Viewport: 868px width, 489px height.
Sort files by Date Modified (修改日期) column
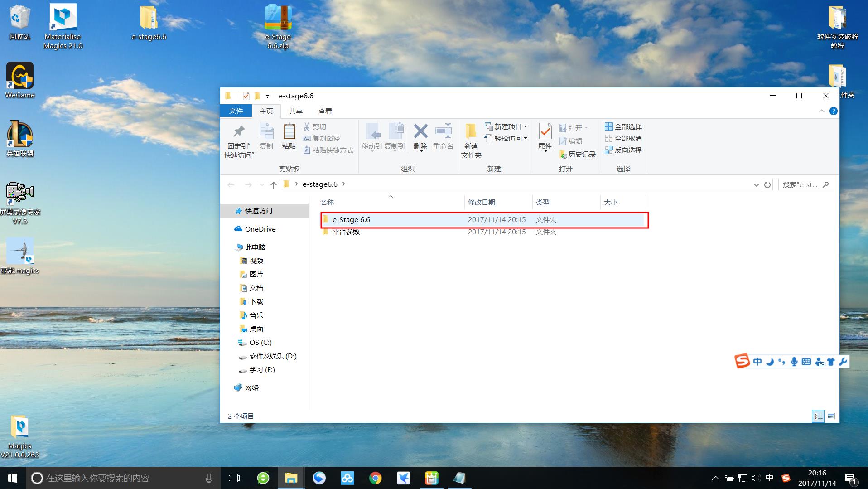point(481,202)
